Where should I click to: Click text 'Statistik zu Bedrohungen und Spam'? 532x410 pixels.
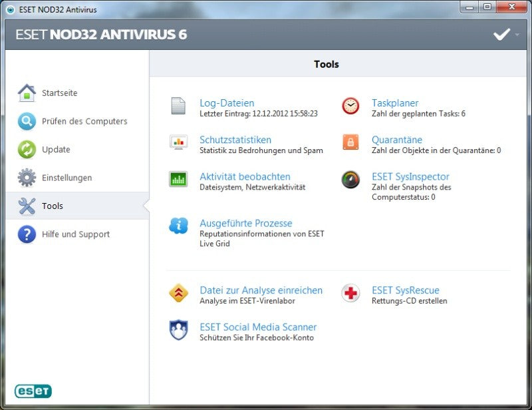pos(261,150)
